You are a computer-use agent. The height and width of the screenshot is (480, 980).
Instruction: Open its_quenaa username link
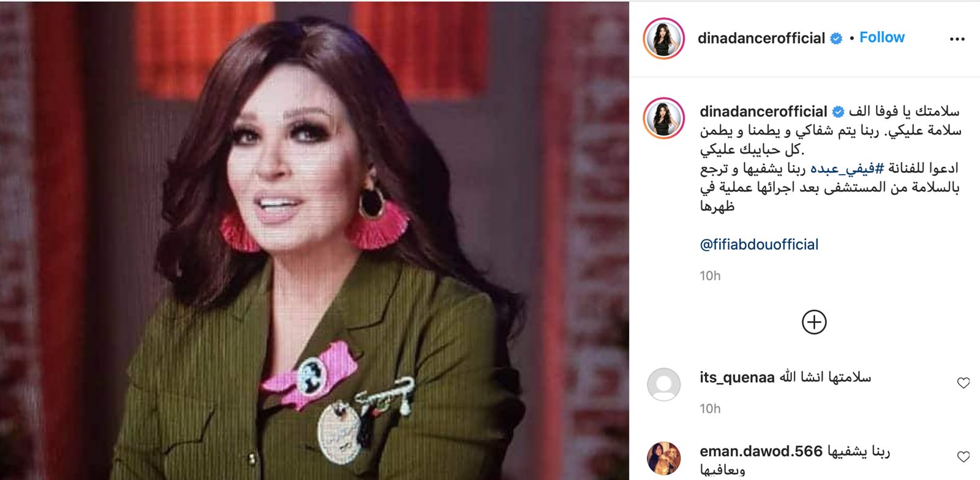pyautogui.click(x=737, y=378)
